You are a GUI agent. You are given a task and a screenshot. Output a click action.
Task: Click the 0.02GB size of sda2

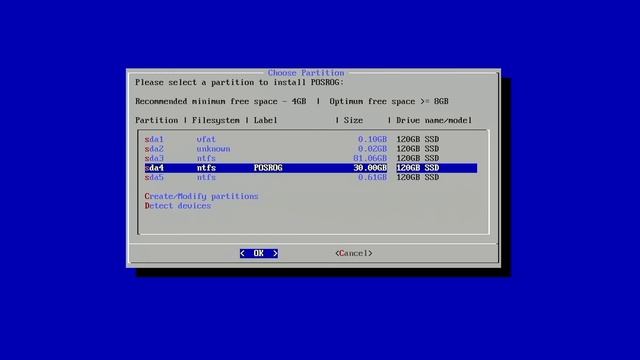click(x=372, y=149)
